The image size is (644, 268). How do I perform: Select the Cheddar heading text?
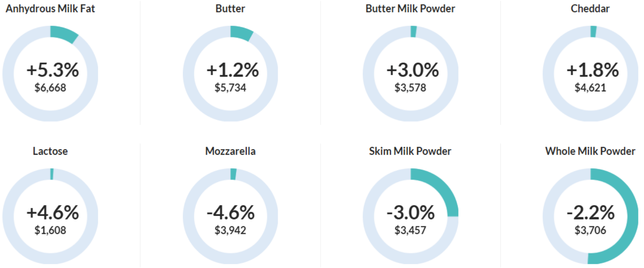coord(590,9)
